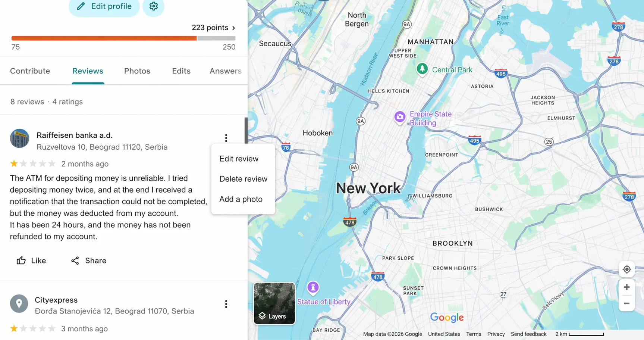Image resolution: width=644 pixels, height=340 pixels.
Task: Click the Share icon on the review
Action: pos(75,261)
